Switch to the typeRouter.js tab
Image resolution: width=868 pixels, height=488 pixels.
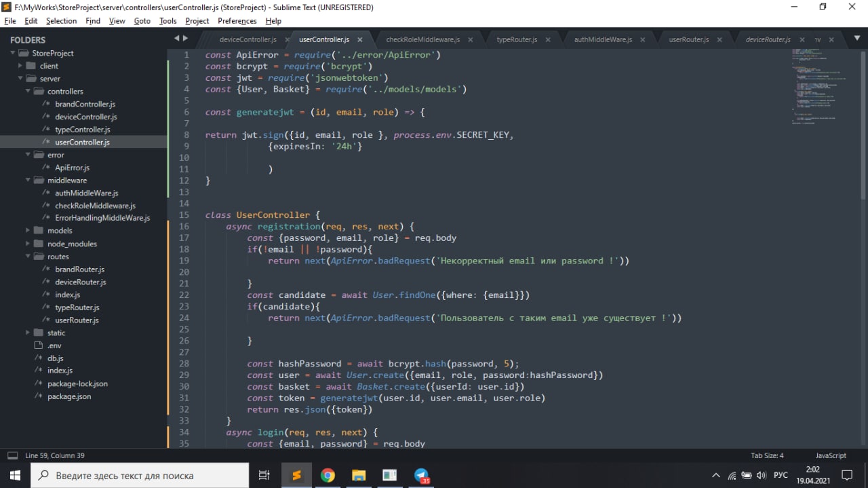click(517, 39)
